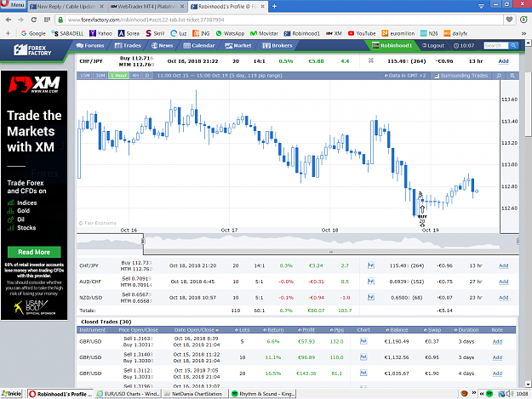
Task: Open the SABADELL bookmark
Action: click(x=67, y=33)
